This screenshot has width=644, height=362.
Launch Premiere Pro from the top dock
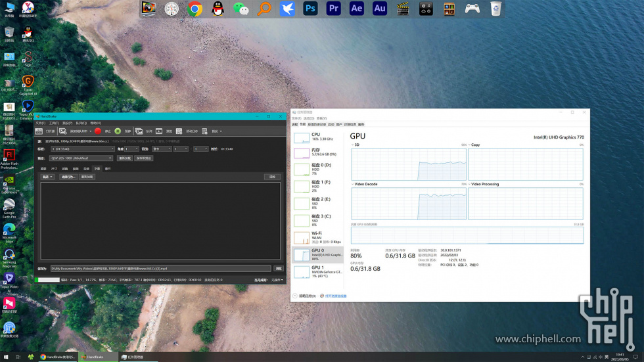pos(334,9)
